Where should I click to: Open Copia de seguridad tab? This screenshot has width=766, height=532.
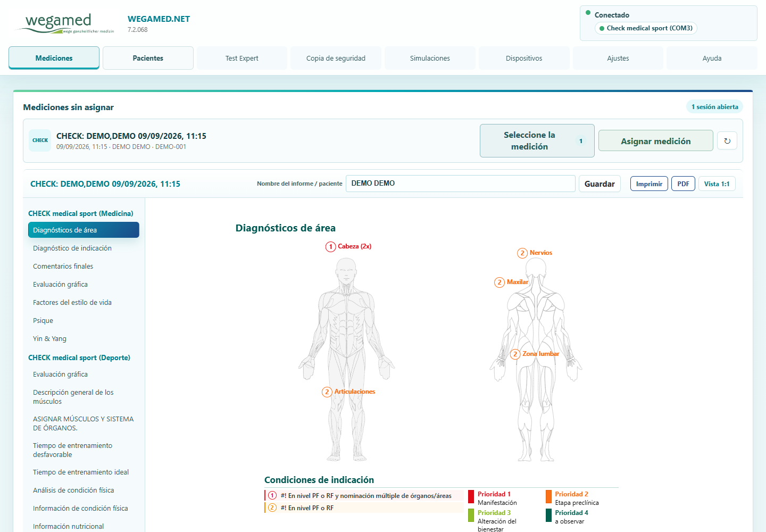click(336, 58)
